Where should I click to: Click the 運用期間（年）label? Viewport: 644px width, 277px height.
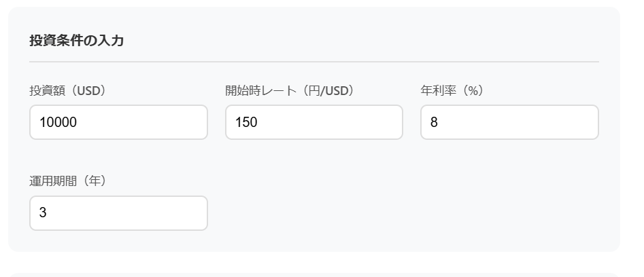point(67,181)
